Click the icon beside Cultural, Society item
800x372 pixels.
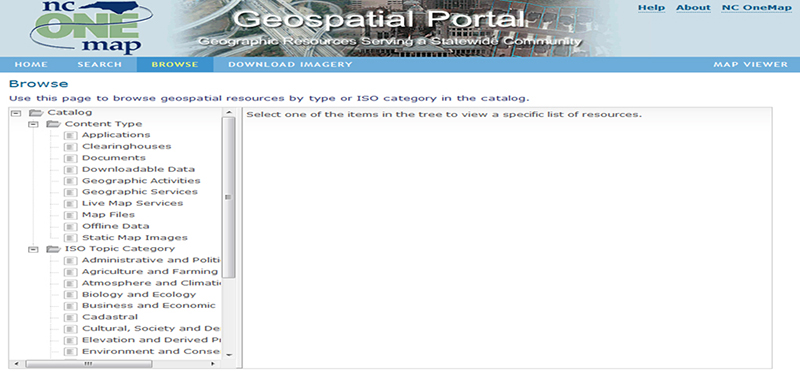tap(71, 329)
